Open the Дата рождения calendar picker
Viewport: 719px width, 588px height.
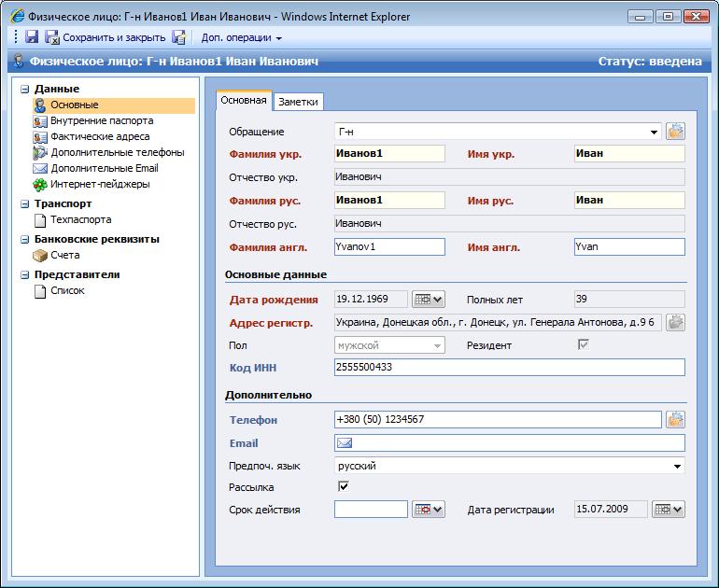pos(428,300)
